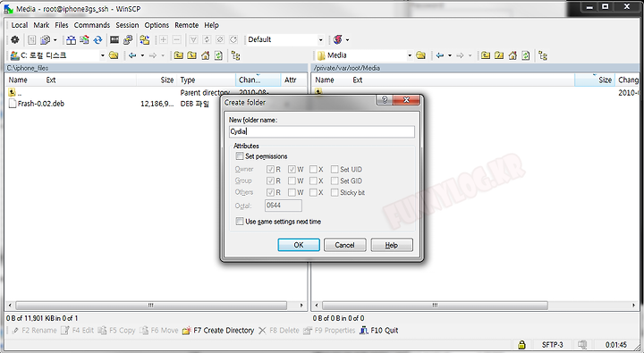Toggle Owner X permission checkbox

313,169
